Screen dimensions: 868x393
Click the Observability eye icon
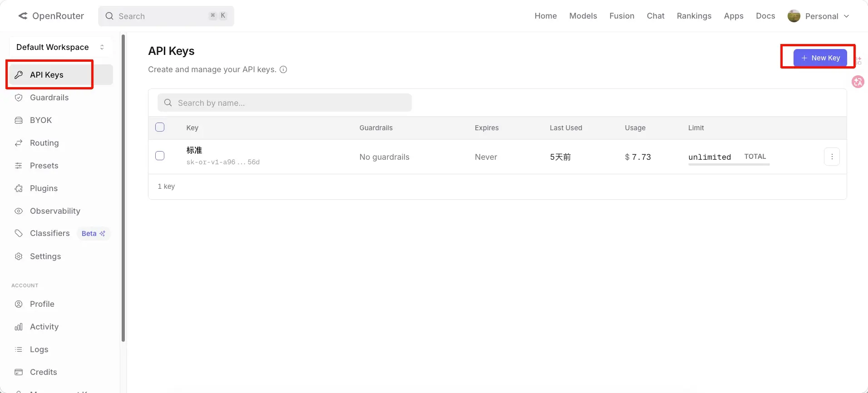19,211
